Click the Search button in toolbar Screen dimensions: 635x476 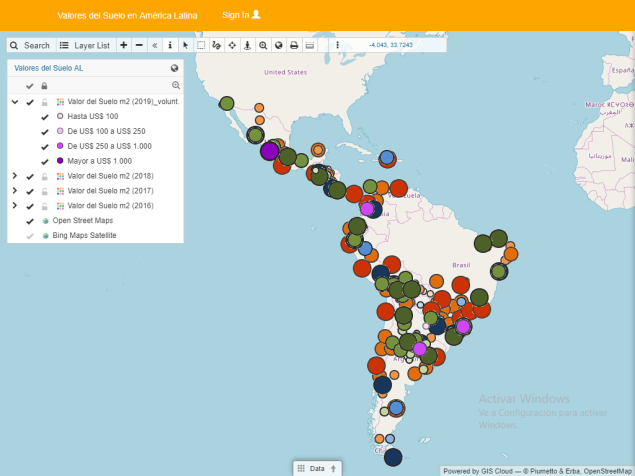(x=30, y=46)
